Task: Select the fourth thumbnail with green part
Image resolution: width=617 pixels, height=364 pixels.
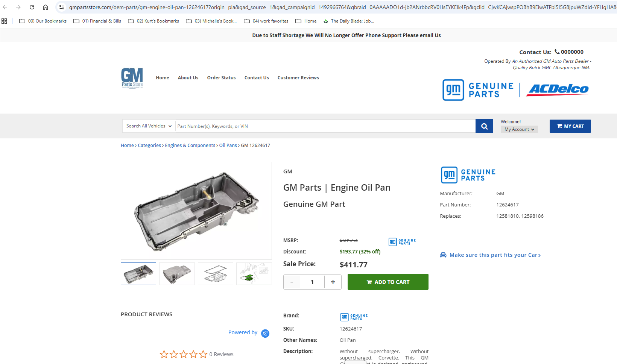Action: [x=254, y=274]
